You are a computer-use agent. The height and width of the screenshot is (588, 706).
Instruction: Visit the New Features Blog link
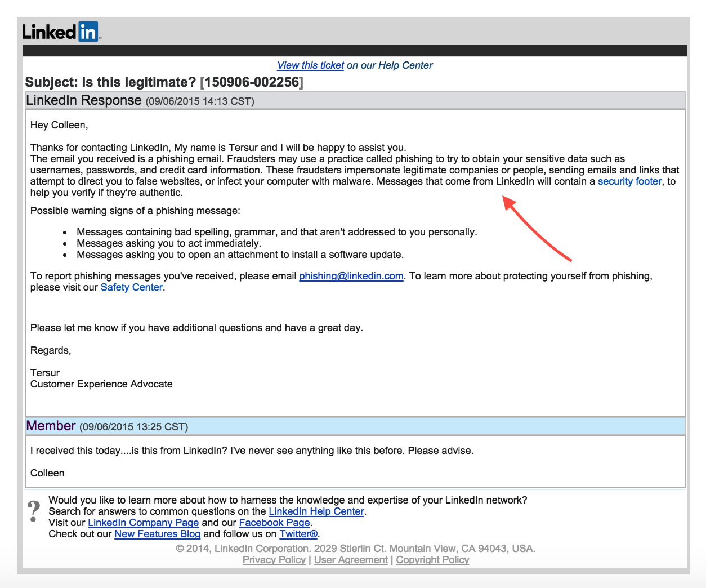(x=158, y=534)
